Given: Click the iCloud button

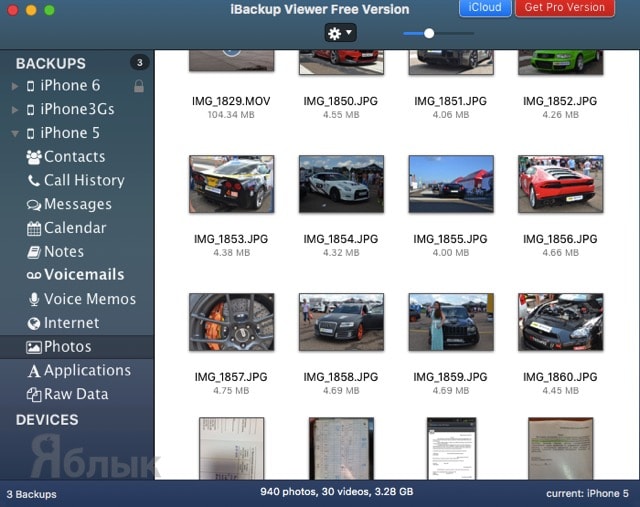Looking at the screenshot, I should 485,8.
